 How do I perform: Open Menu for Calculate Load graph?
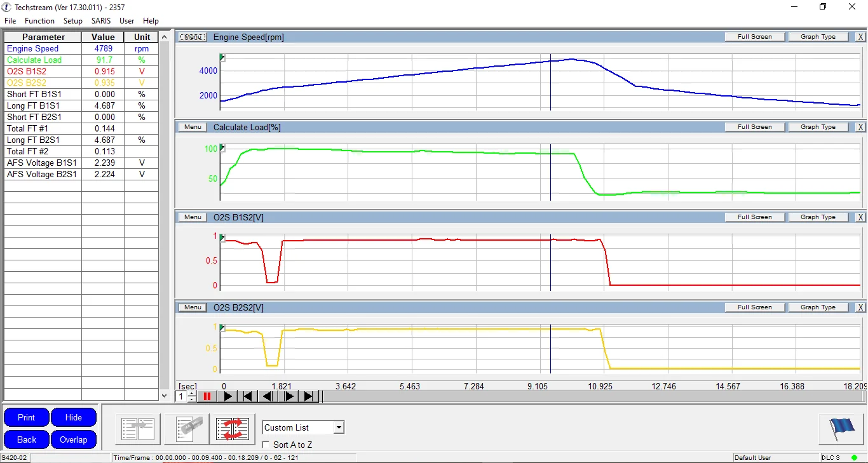tap(193, 127)
